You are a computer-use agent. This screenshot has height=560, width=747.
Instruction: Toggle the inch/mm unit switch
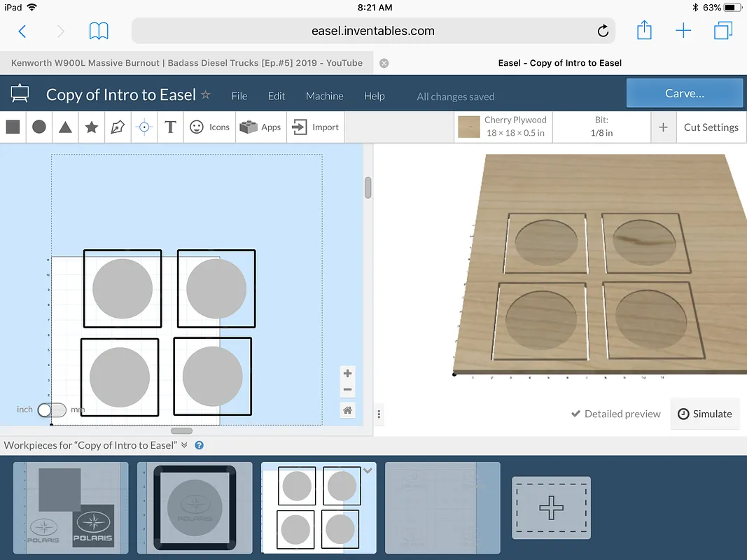[51, 409]
